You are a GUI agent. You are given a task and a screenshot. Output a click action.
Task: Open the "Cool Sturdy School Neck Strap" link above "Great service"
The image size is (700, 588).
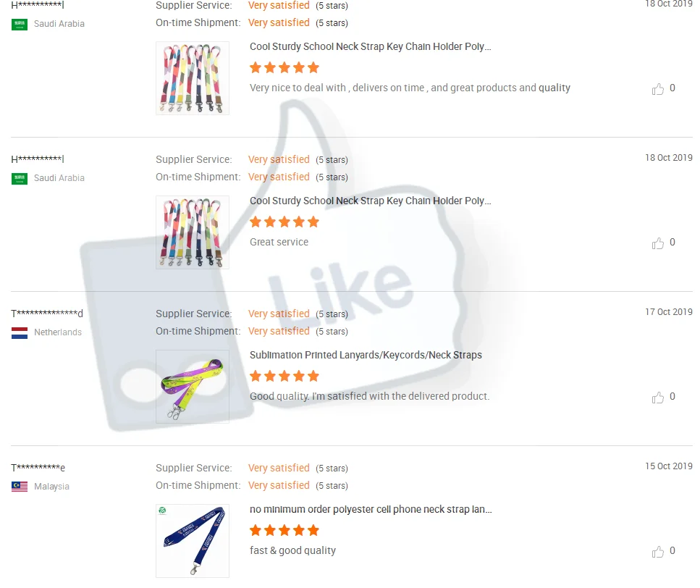[x=370, y=201]
